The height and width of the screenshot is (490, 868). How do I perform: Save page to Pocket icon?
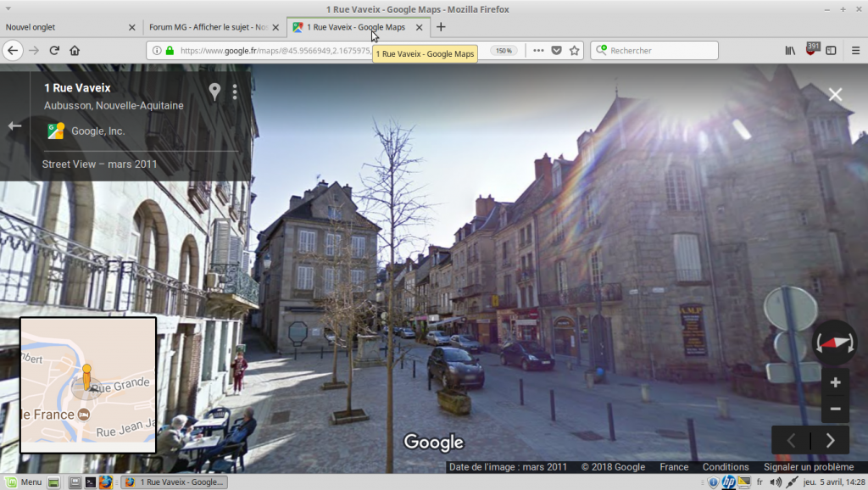556,50
